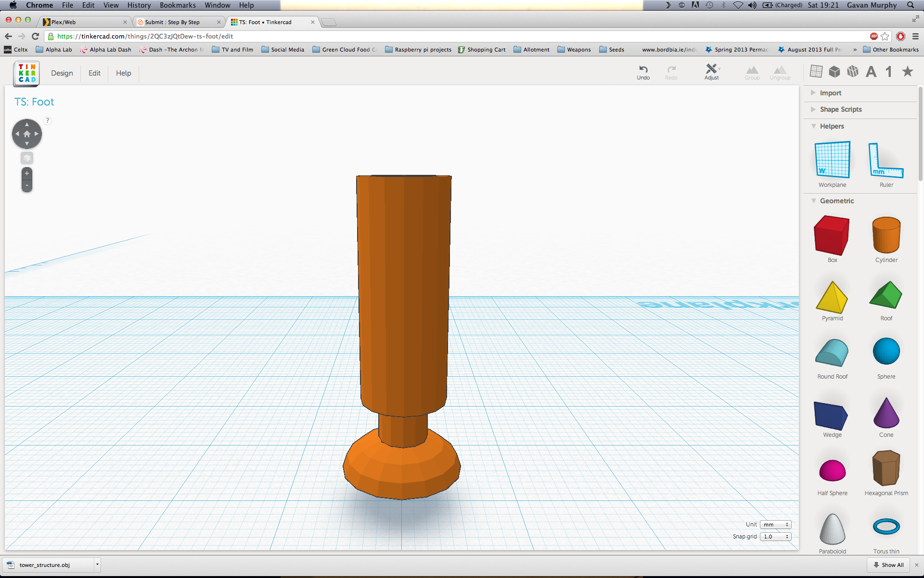Choose the purple Cone shape
Screen dimensions: 924x578
(886, 413)
